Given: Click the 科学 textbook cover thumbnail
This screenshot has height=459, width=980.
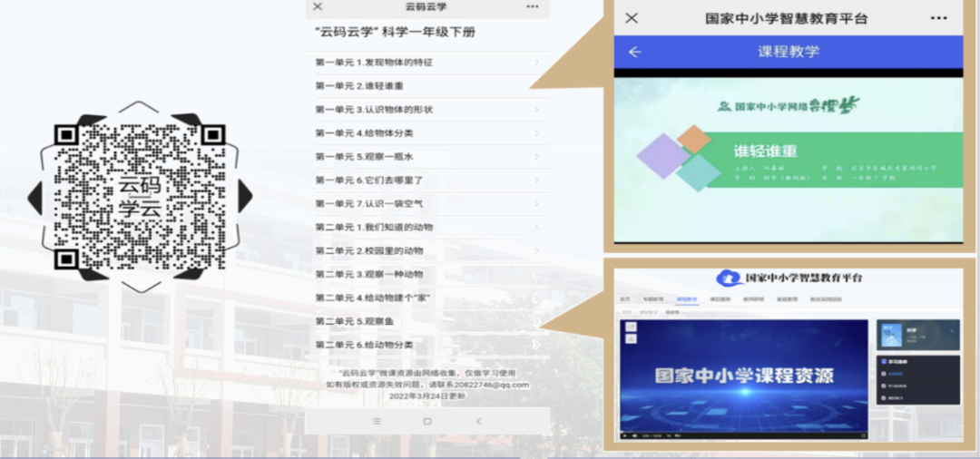Looking at the screenshot, I should coord(891,336).
